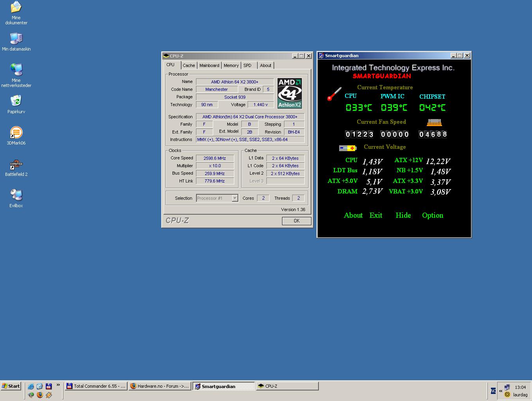Screen dimensions: 532x401
Task: Open the About tab in CPU-Z
Action: pyautogui.click(x=266, y=65)
